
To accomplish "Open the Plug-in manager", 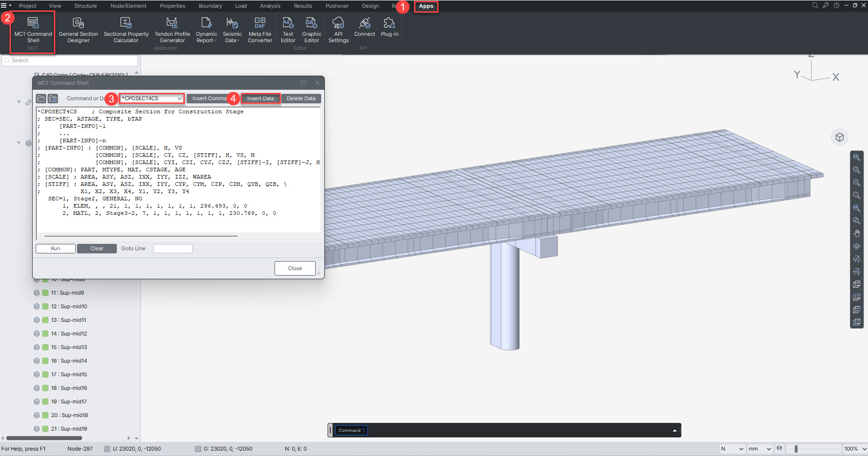I will pos(390,27).
